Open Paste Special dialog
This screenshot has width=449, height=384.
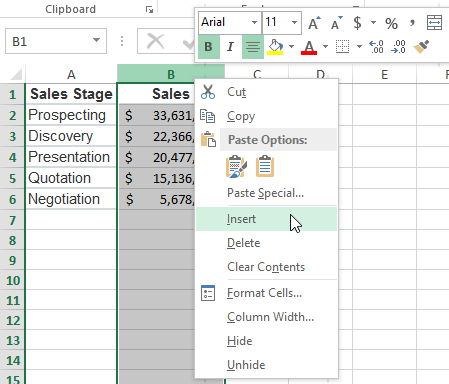(x=266, y=193)
